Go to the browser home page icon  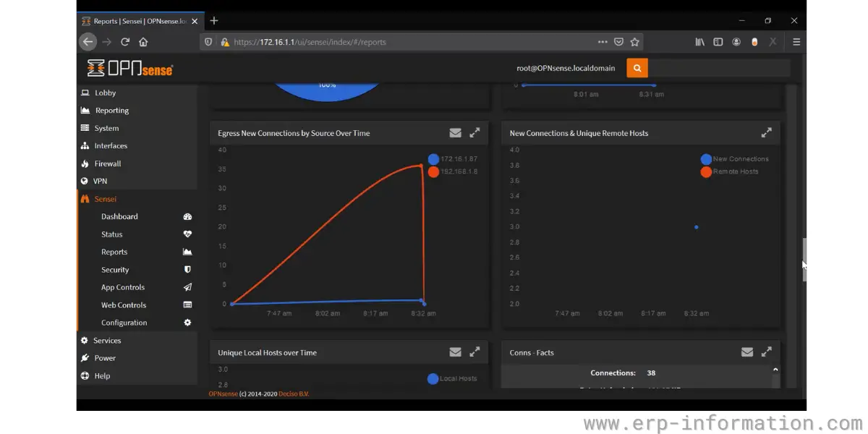pyautogui.click(x=143, y=42)
